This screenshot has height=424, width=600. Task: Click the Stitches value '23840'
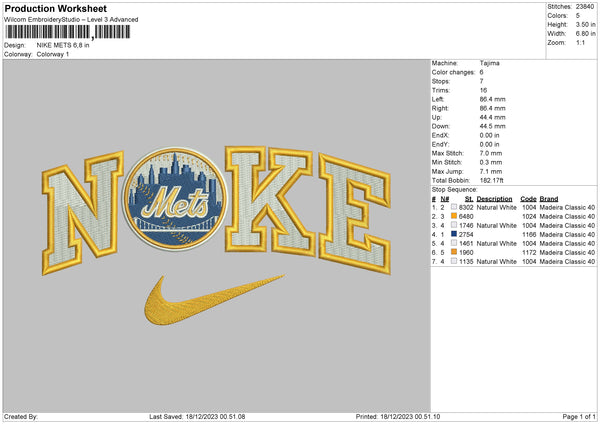point(585,7)
